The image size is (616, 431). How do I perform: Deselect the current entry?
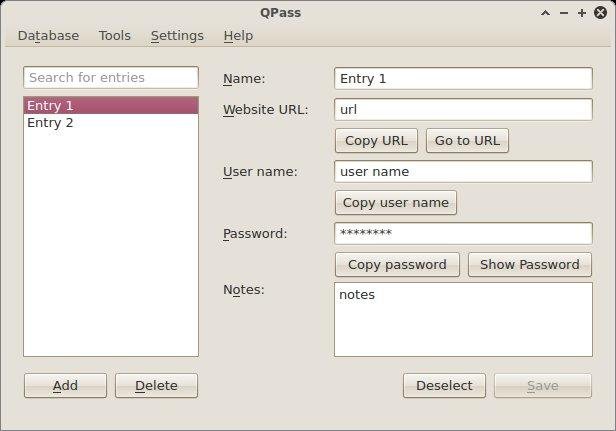tap(444, 385)
